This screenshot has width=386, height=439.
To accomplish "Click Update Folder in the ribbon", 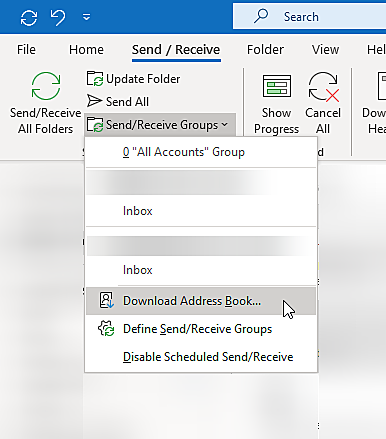I will [x=133, y=79].
